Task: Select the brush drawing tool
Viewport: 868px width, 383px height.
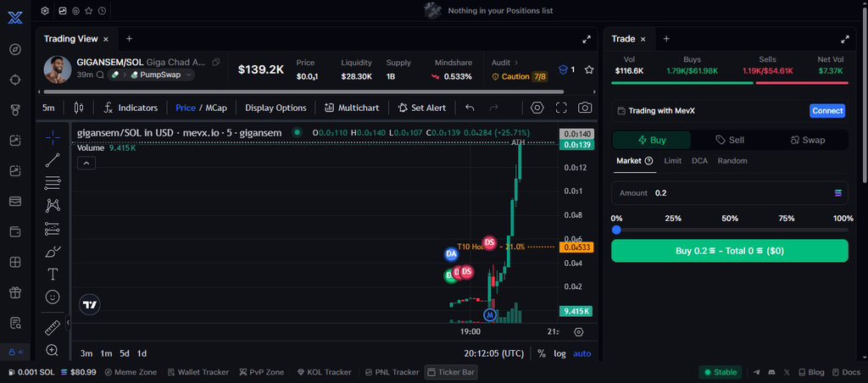Action: click(53, 252)
